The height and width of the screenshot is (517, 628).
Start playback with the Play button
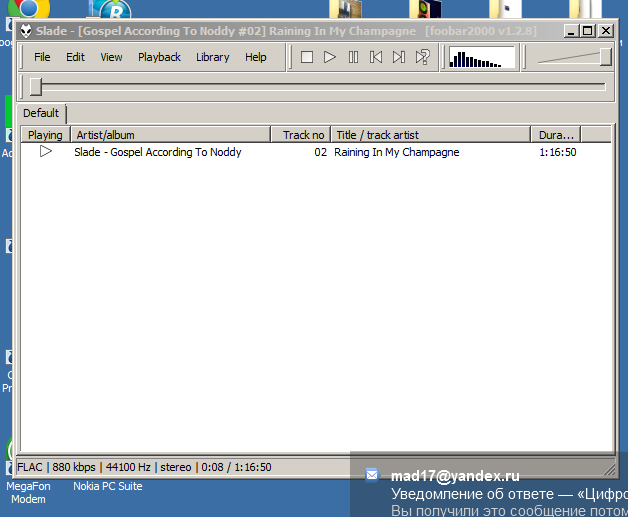pyautogui.click(x=330, y=57)
